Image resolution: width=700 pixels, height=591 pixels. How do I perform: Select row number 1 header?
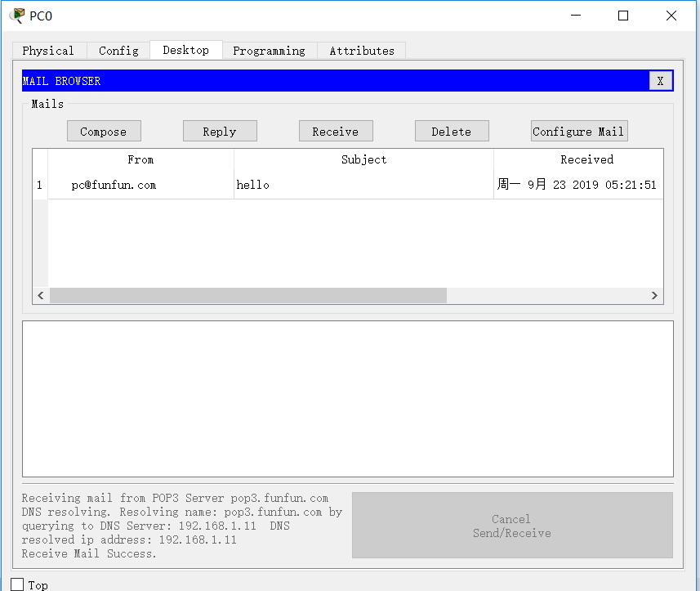(40, 185)
